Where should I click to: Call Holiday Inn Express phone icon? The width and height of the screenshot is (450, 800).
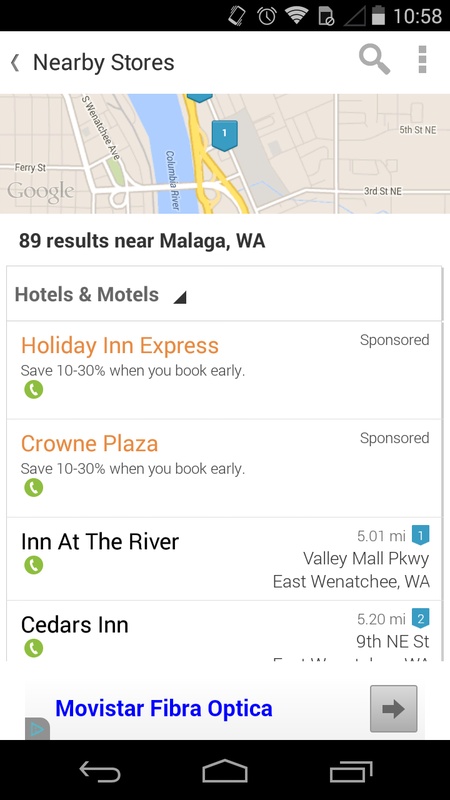[x=34, y=390]
